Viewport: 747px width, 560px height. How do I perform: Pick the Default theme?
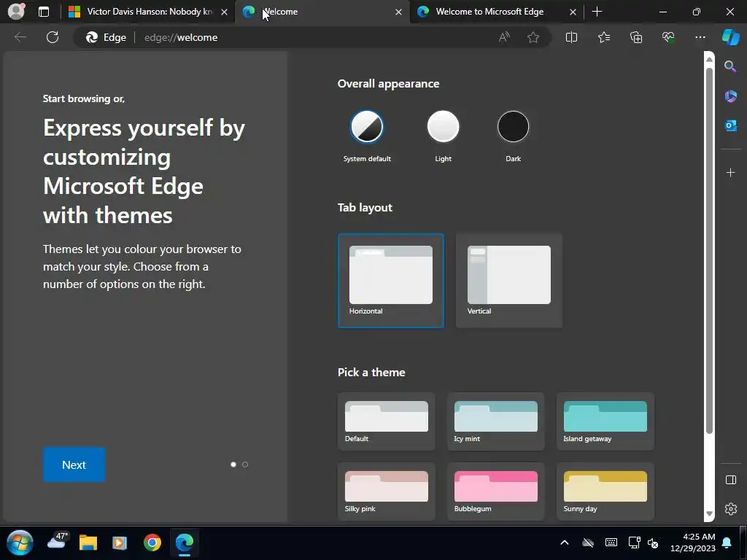(x=387, y=421)
